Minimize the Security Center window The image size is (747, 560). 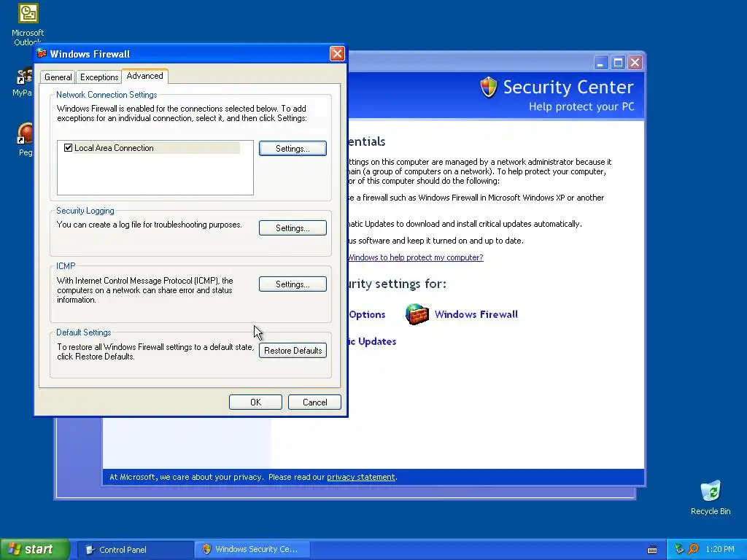[601, 63]
